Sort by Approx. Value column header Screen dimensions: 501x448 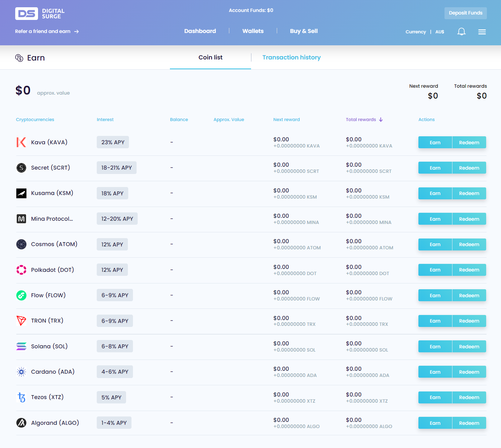tap(229, 120)
